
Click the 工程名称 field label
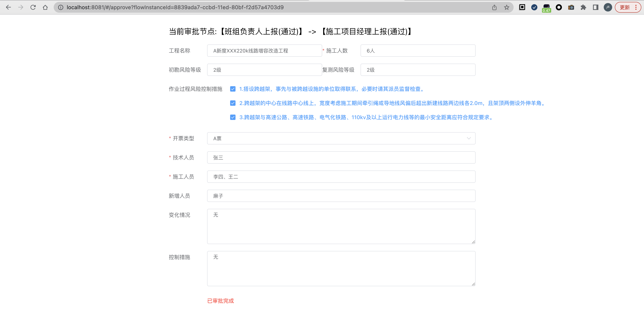click(x=180, y=51)
